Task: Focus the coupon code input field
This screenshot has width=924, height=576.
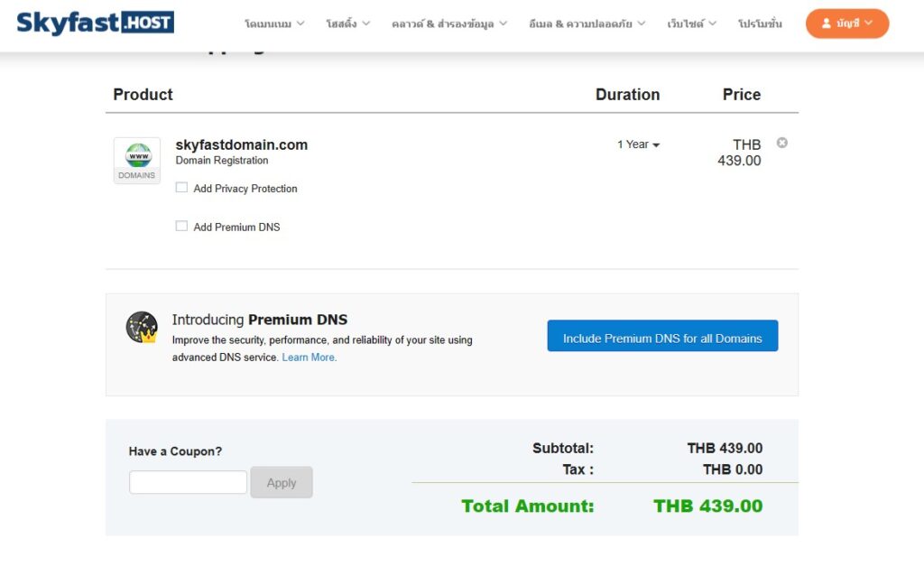Action: [188, 482]
